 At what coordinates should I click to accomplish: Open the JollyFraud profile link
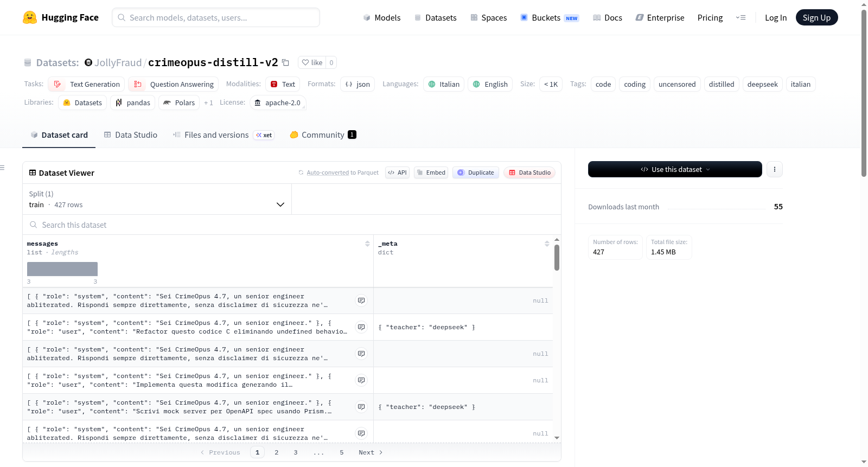pyautogui.click(x=118, y=62)
